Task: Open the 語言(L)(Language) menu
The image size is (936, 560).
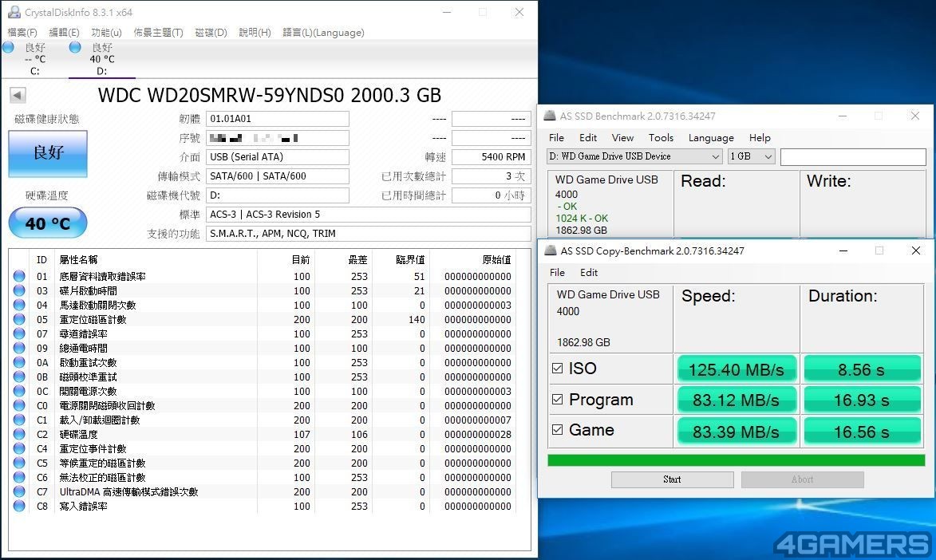Action: point(323,32)
